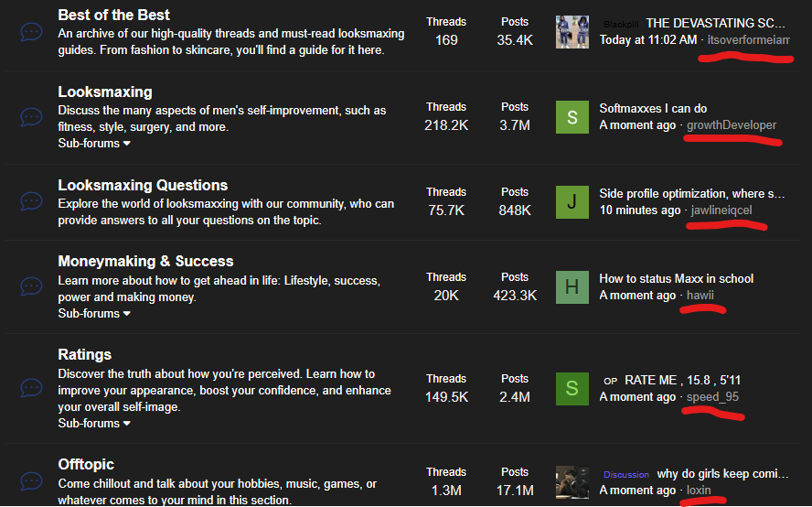Open 'How to status Maxx in school' thread

click(x=676, y=278)
